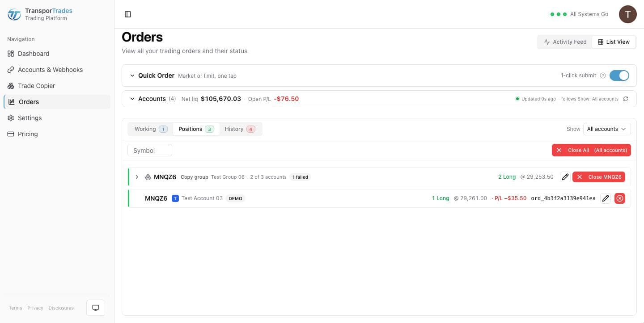Select the List View option
The width and height of the screenshot is (644, 323).
pyautogui.click(x=614, y=42)
